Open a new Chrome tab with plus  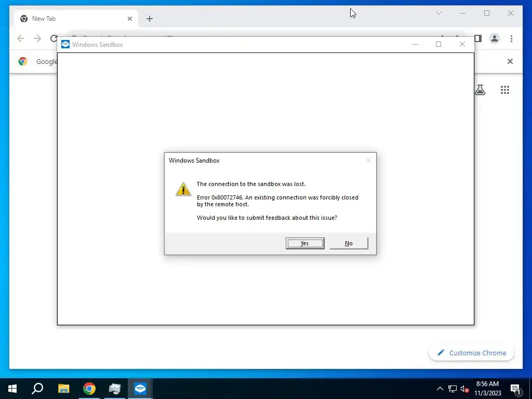[150, 19]
